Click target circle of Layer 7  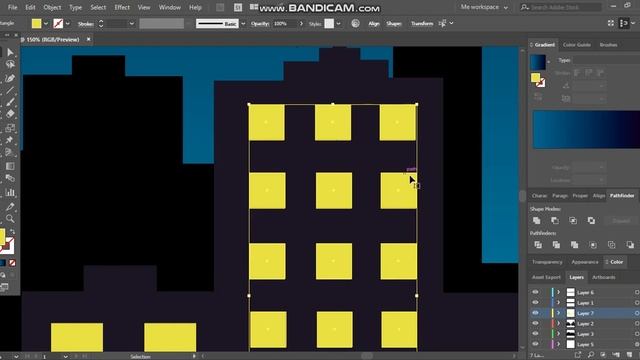pos(637,313)
